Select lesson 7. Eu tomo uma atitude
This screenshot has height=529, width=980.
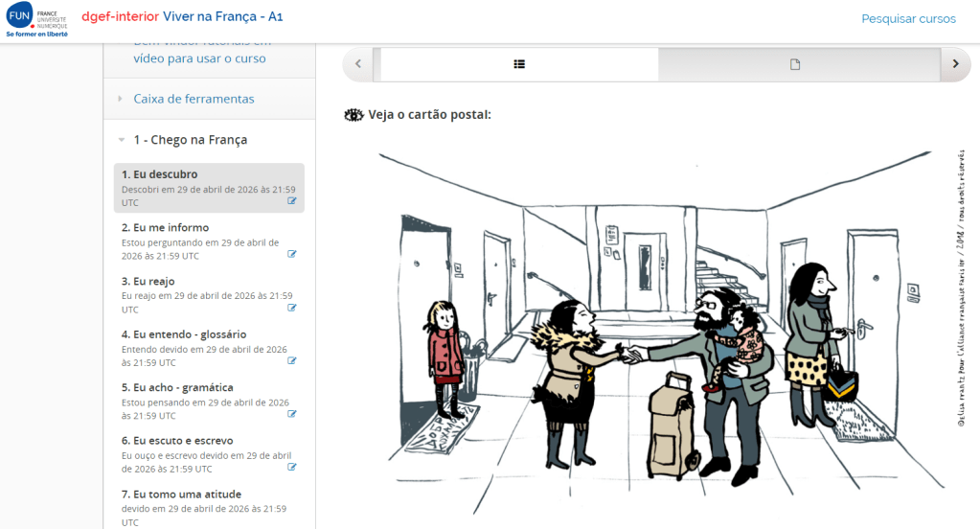pyautogui.click(x=209, y=507)
